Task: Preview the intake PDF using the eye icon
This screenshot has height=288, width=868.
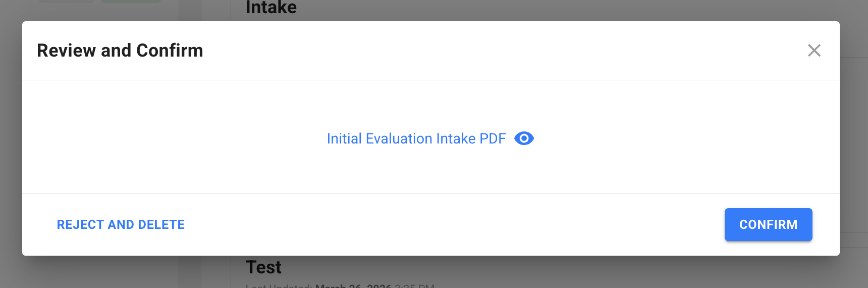Action: [524, 138]
